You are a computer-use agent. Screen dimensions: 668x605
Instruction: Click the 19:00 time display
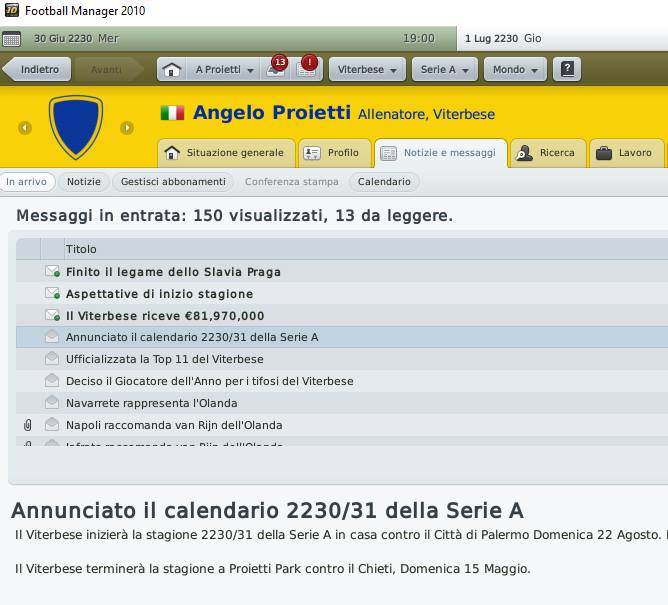419,38
